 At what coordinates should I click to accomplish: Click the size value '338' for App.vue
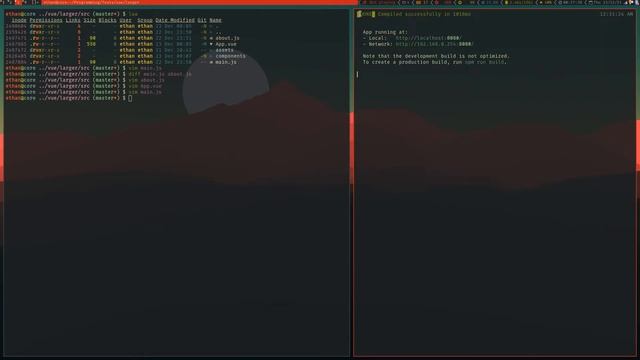(x=91, y=44)
